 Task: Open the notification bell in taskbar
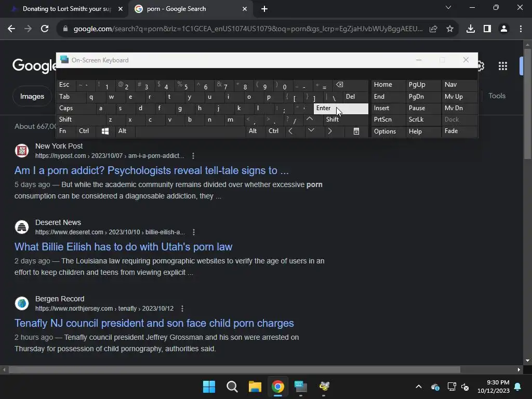[517, 387]
